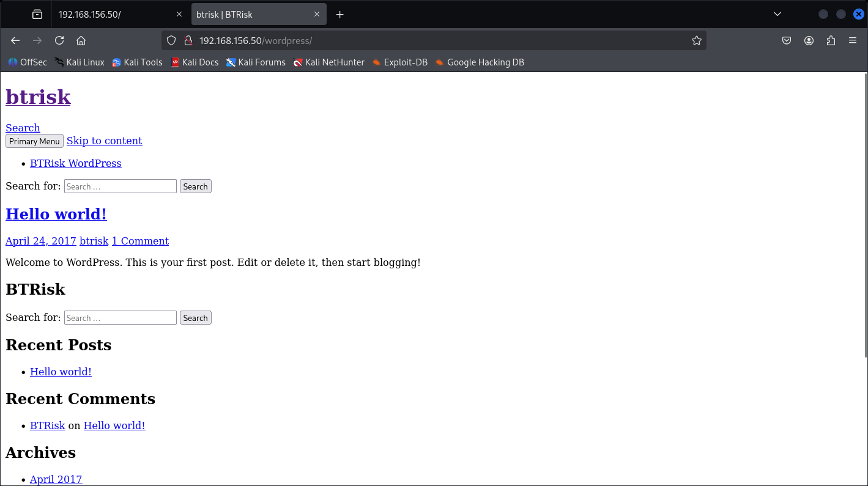Close the btrisk | BTRisk tab

coord(317,14)
